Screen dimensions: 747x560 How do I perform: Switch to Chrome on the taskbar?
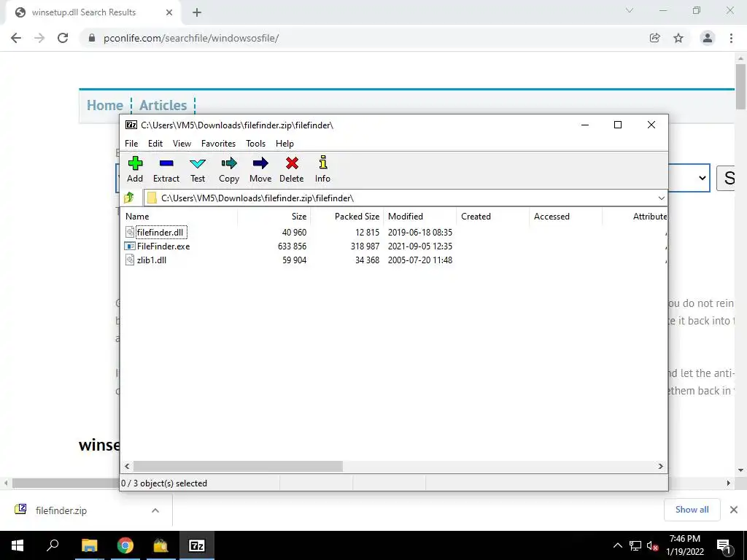click(125, 545)
